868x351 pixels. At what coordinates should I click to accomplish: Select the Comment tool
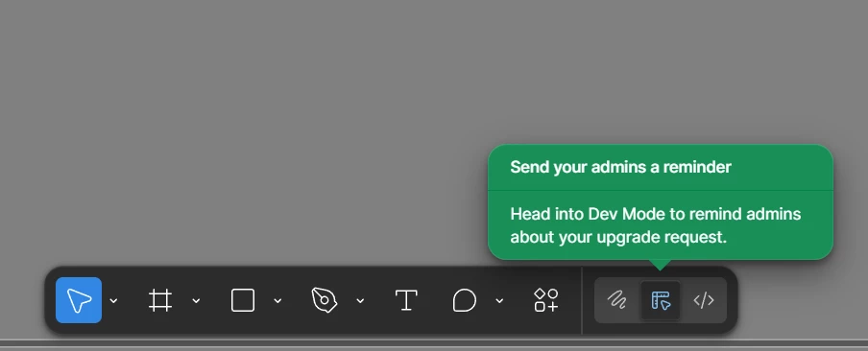tap(464, 300)
